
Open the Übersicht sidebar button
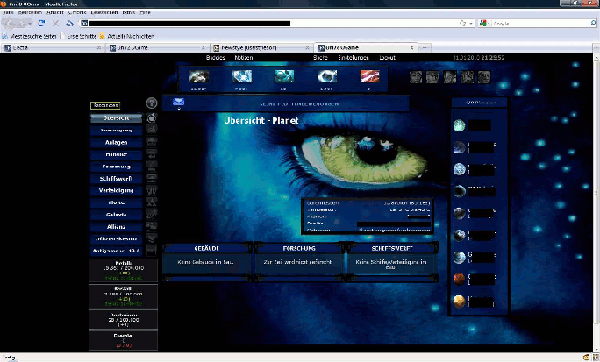coord(116,118)
